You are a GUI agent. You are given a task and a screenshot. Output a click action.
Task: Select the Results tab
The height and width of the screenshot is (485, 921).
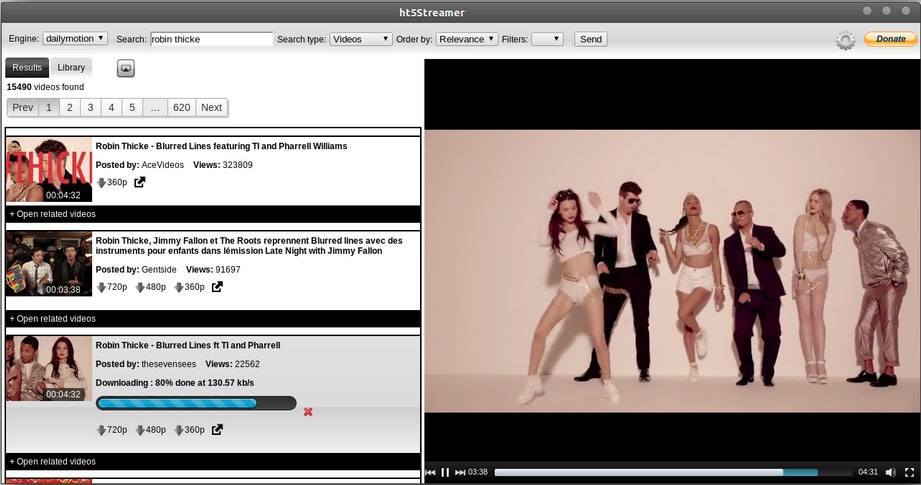(27, 67)
